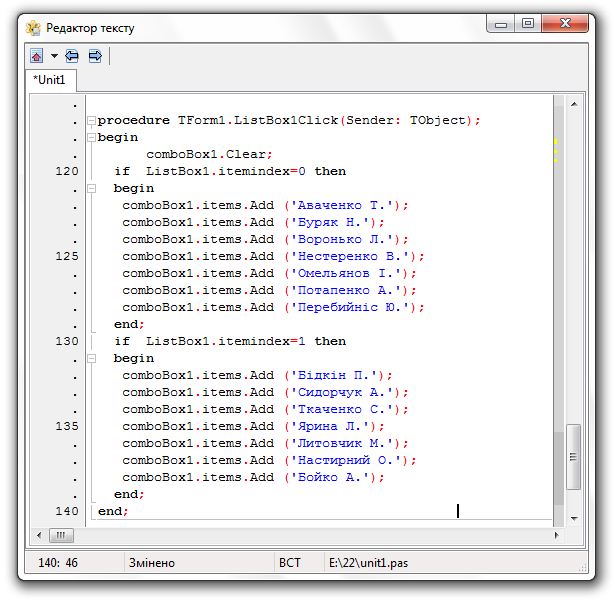Click the procedure TForm1.ListBox1Click header text
The image size is (616, 602).
(x=289, y=120)
